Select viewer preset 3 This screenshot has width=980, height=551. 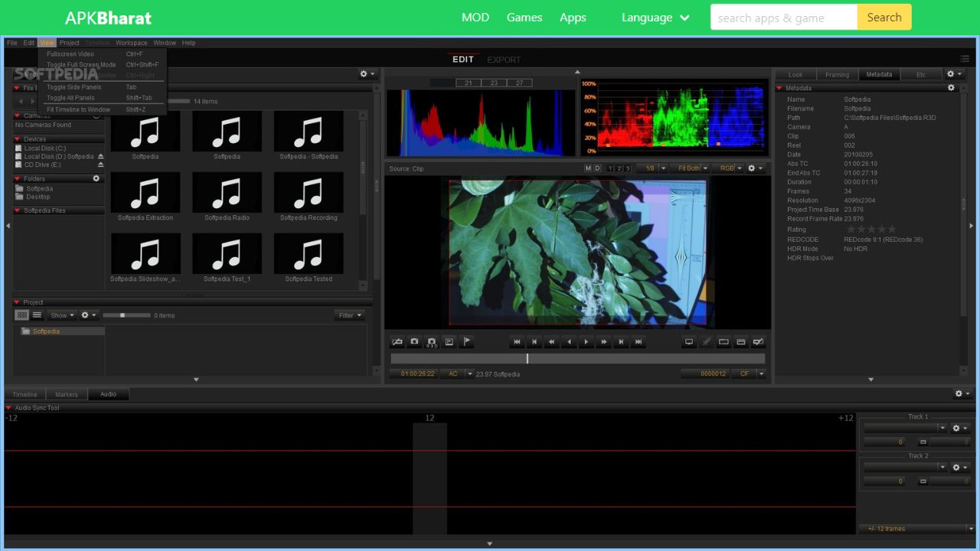click(x=628, y=168)
